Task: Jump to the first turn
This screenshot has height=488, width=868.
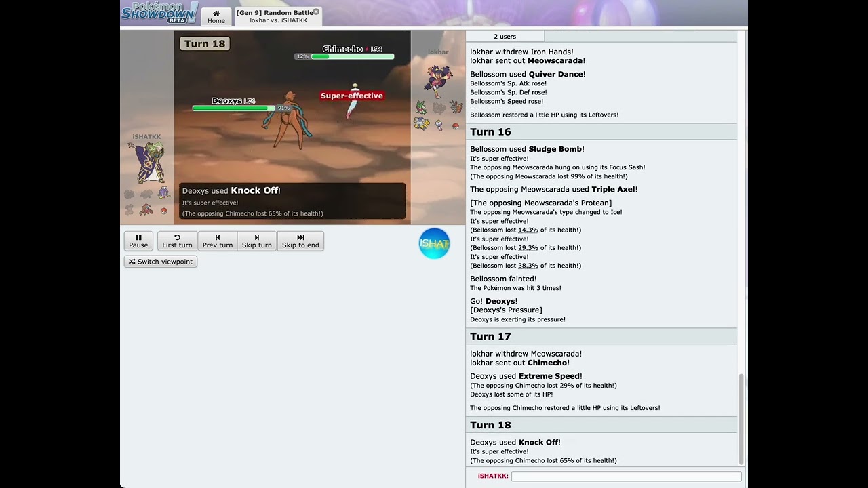Action: click(x=177, y=241)
